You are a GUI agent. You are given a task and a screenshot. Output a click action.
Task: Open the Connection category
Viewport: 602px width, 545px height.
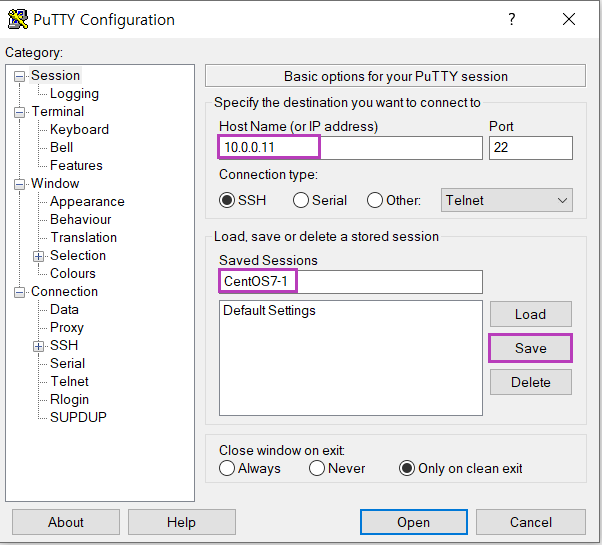pyautogui.click(x=64, y=292)
